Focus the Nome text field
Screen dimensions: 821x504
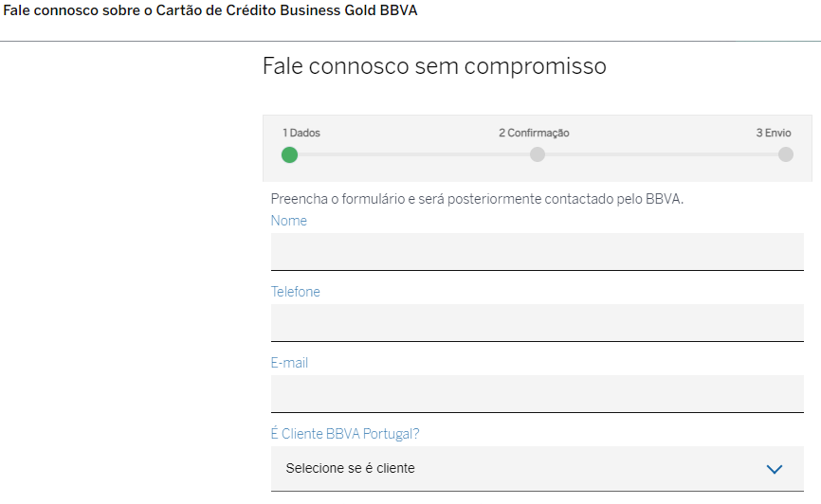point(537,252)
